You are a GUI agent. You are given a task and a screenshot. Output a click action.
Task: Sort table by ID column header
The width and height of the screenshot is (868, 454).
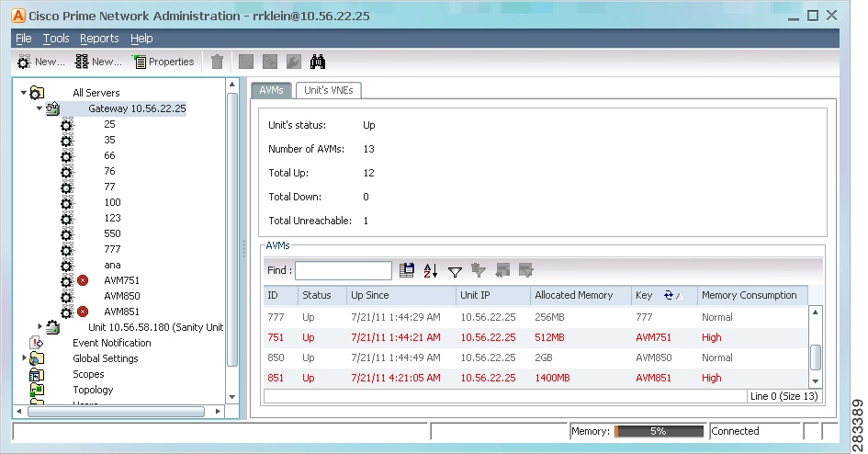click(x=281, y=295)
